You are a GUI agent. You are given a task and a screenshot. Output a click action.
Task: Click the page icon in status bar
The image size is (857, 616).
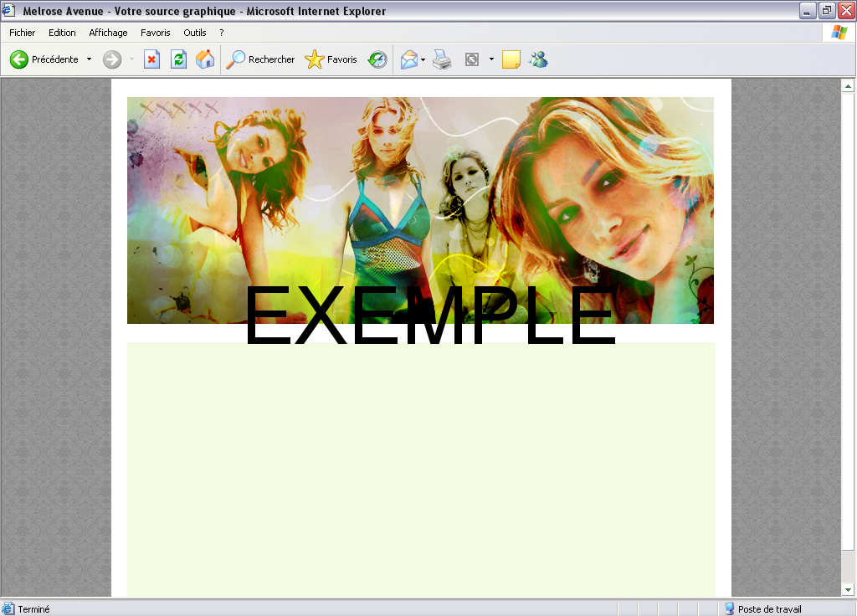(x=8, y=608)
